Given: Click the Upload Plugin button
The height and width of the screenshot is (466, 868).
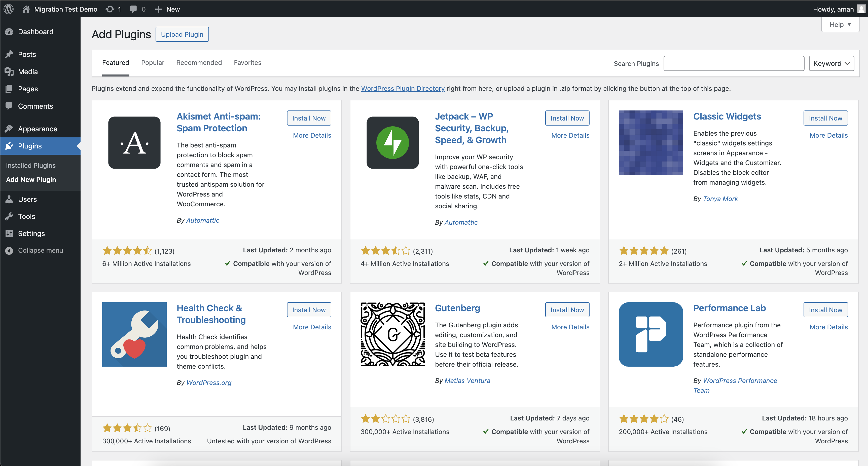Looking at the screenshot, I should [x=182, y=34].
